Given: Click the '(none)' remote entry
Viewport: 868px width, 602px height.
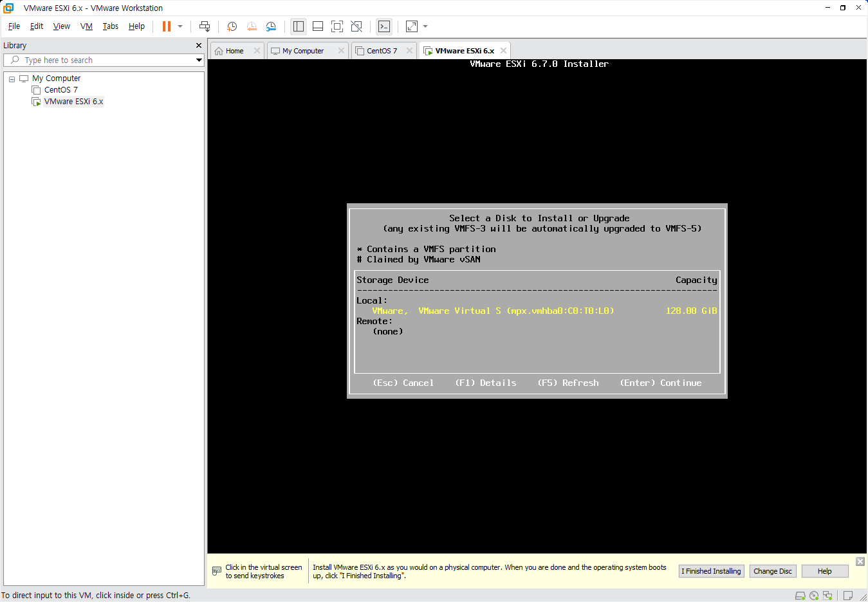Looking at the screenshot, I should pyautogui.click(x=388, y=331).
